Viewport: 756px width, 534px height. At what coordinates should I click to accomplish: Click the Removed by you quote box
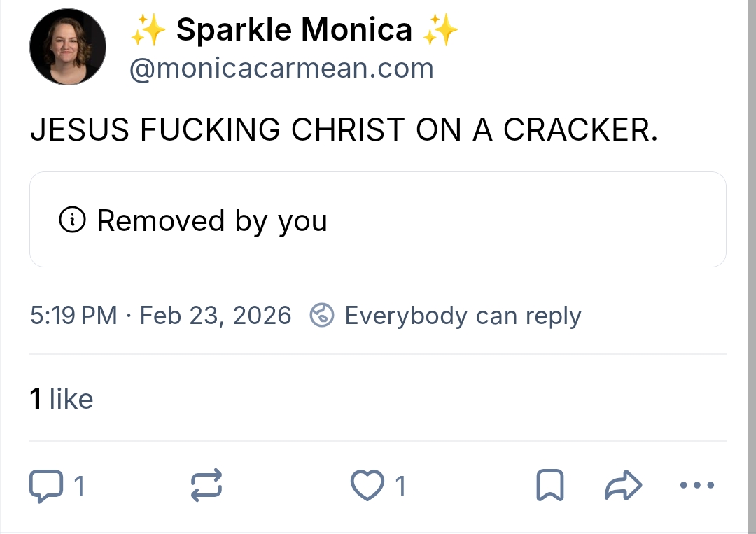coord(377,220)
